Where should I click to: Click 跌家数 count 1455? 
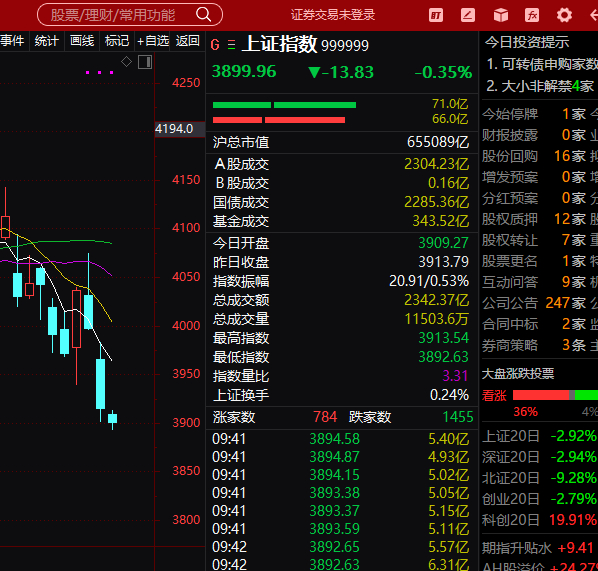(458, 417)
